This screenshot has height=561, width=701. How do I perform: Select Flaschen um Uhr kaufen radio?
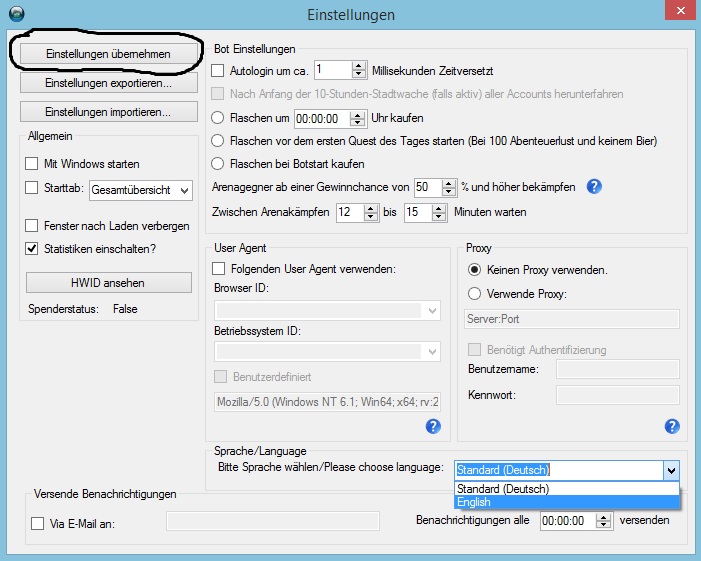(x=218, y=118)
